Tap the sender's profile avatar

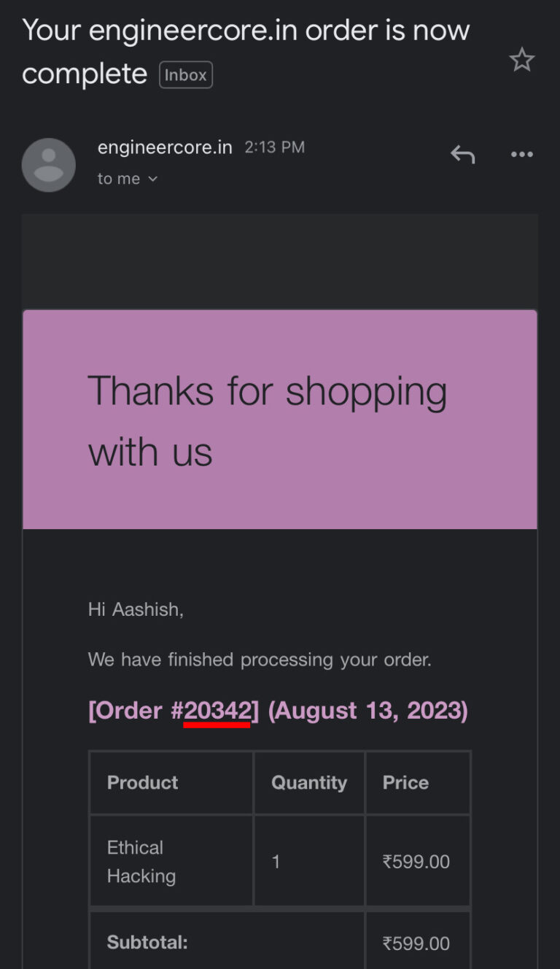click(49, 165)
